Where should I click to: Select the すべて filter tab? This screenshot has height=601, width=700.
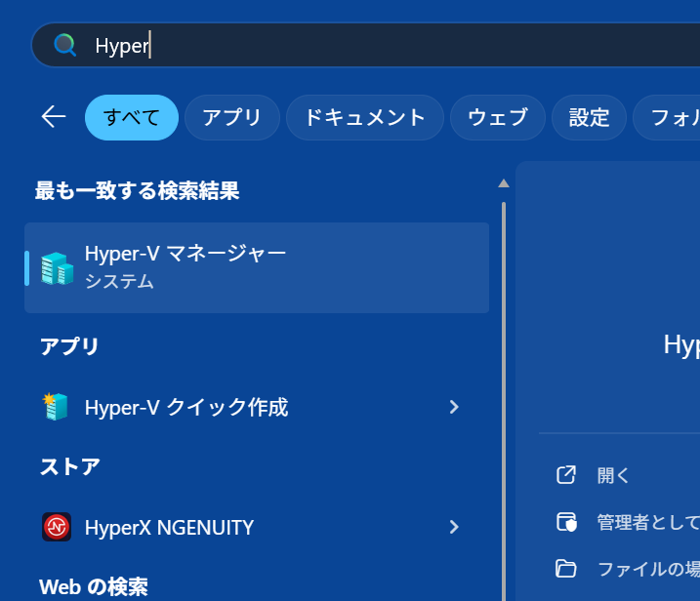[132, 118]
